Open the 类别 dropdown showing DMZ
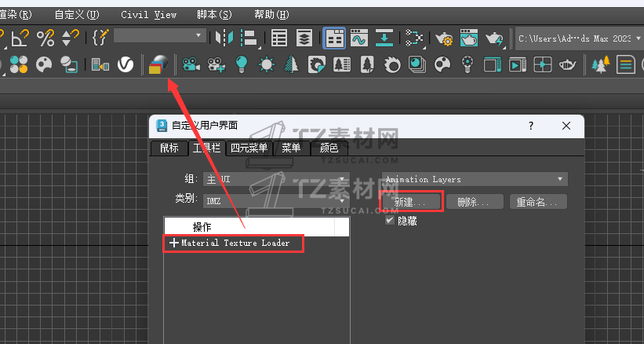This screenshot has height=344, width=644. (x=277, y=201)
